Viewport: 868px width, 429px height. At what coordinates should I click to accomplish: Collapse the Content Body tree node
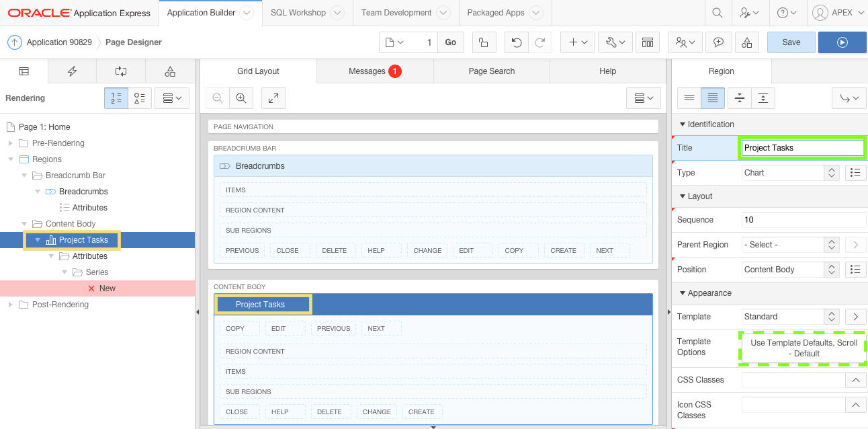pos(24,224)
